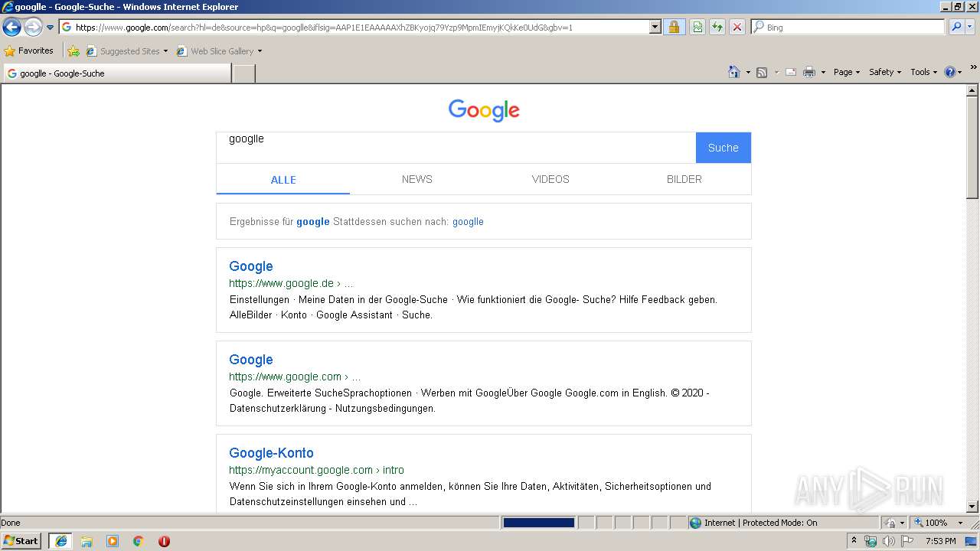Open the Page menu
Screen dimensions: 980x551
846,72
